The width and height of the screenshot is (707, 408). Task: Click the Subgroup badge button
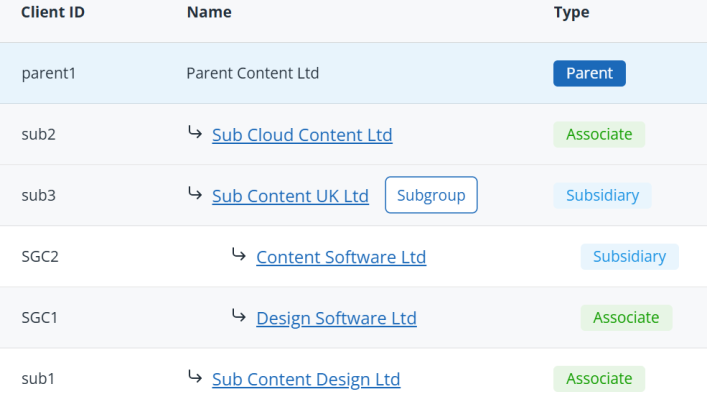coord(431,195)
